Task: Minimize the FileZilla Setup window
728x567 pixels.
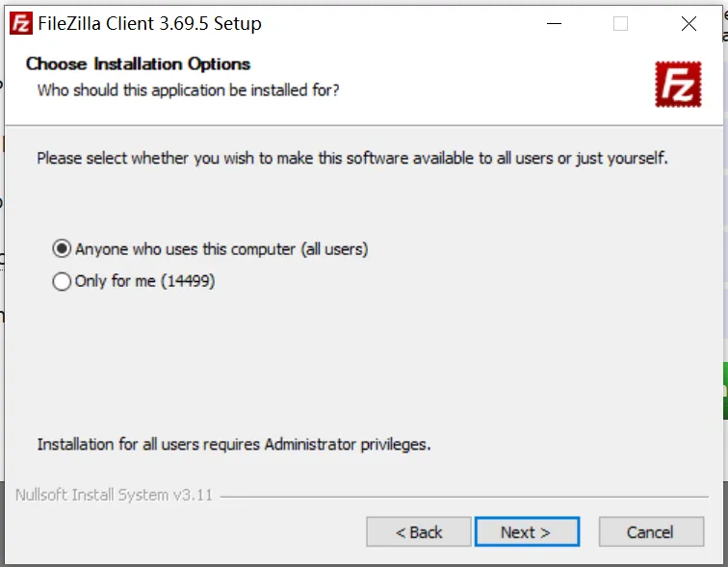Action: click(x=553, y=24)
